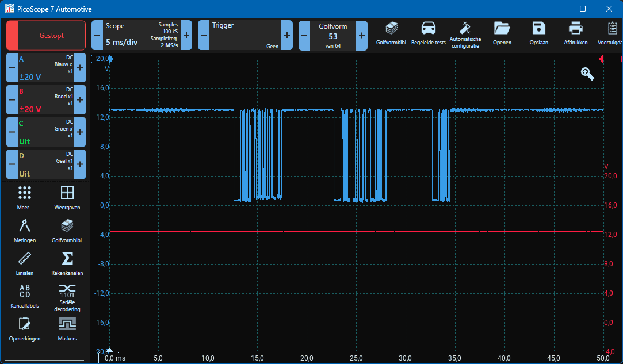Toggle the Gestopt capture button
The width and height of the screenshot is (623, 364).
[46, 36]
